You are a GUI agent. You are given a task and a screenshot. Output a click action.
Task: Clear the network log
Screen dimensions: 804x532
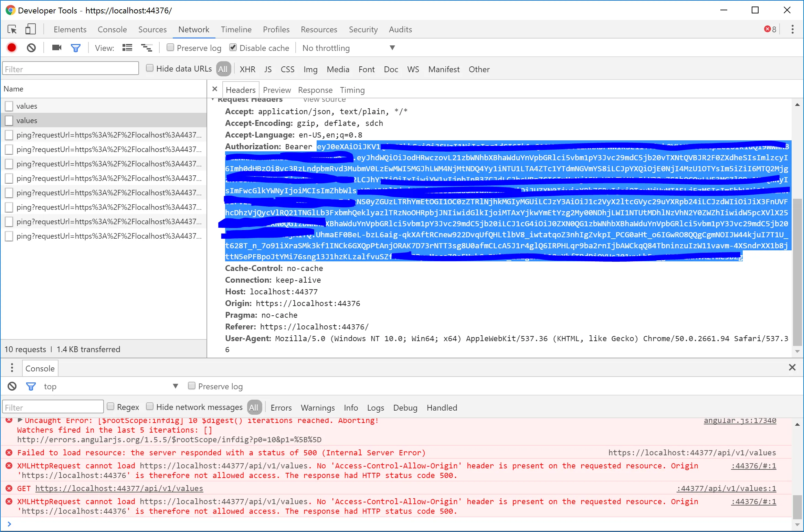click(31, 48)
